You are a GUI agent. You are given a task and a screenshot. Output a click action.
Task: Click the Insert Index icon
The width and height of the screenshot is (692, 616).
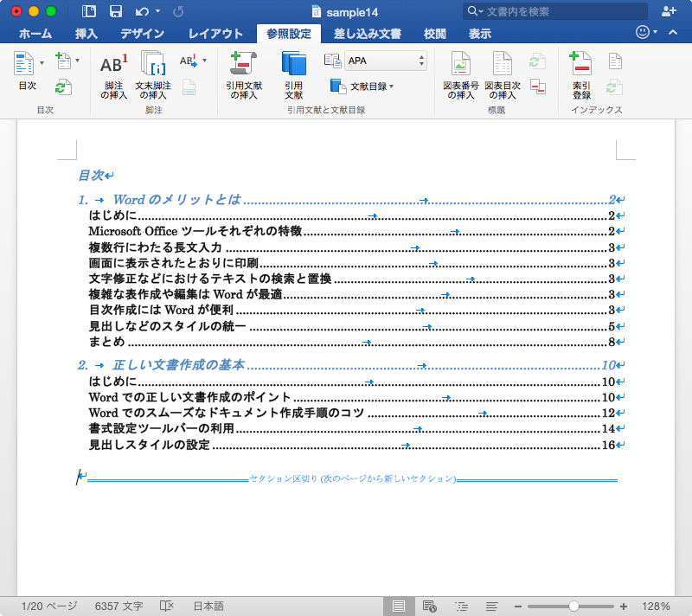(615, 61)
